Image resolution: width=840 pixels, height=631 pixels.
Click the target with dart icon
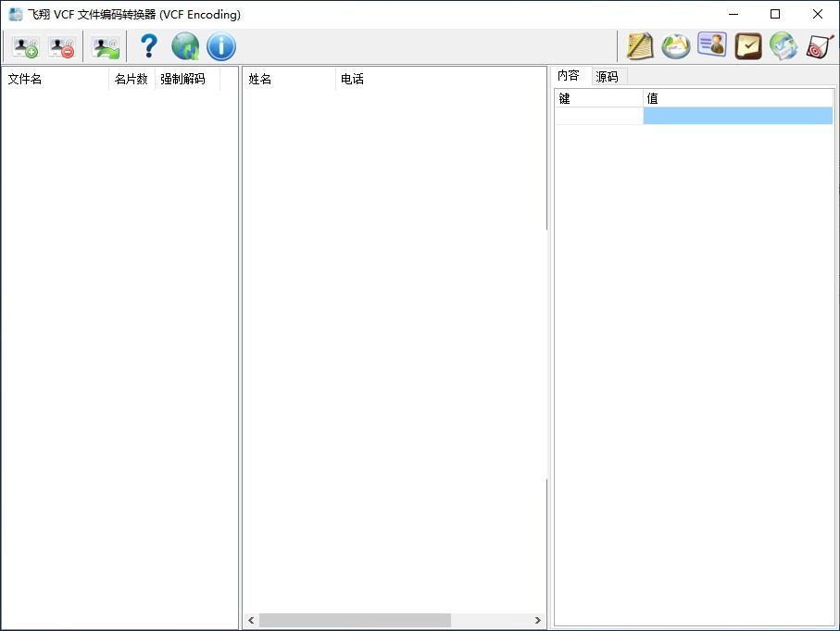(820, 46)
